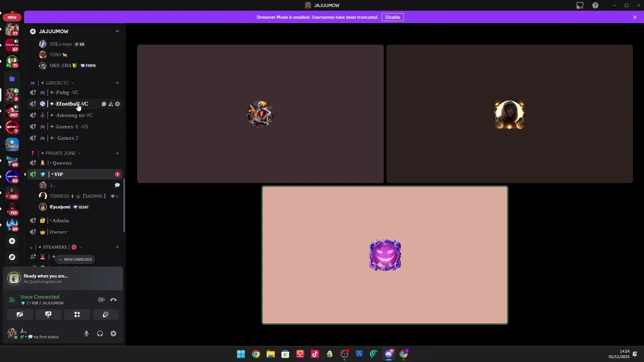Viewport: 644px width, 362px height.
Task: Open User Settings gear
Action: coord(113,333)
